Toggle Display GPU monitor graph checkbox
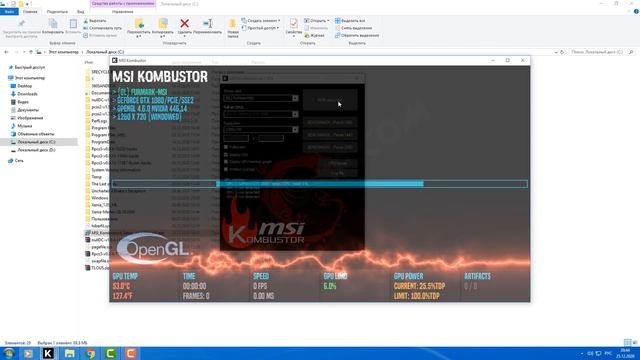The image size is (640, 360). coord(226,162)
